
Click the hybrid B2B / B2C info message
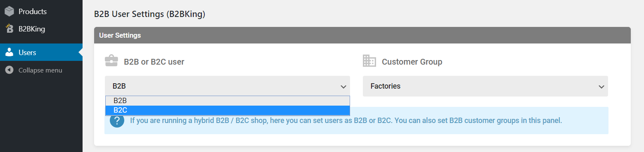346,121
